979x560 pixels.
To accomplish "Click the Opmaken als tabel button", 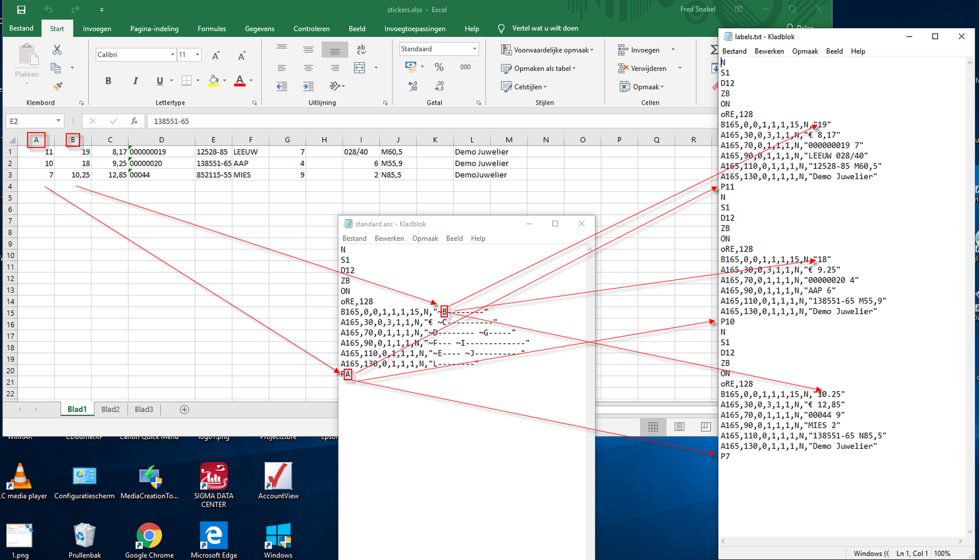I will point(538,68).
